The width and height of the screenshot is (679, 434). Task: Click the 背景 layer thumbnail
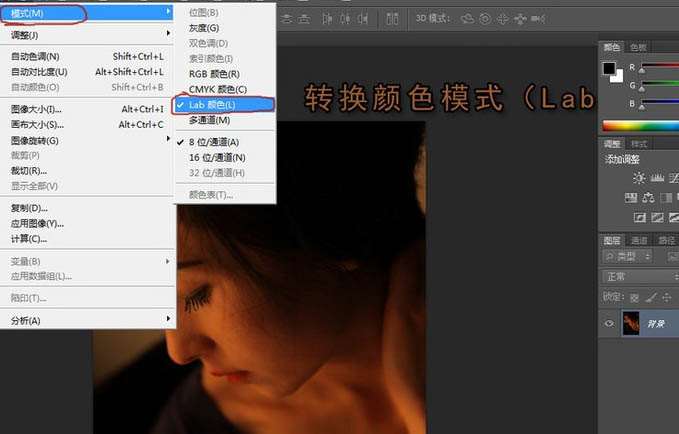632,323
